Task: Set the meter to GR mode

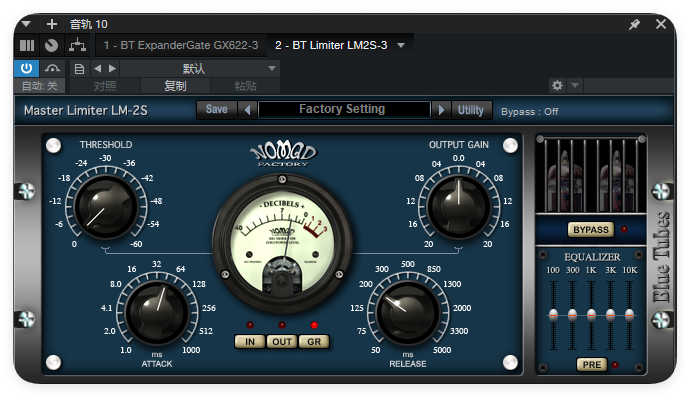Action: pyautogui.click(x=314, y=342)
